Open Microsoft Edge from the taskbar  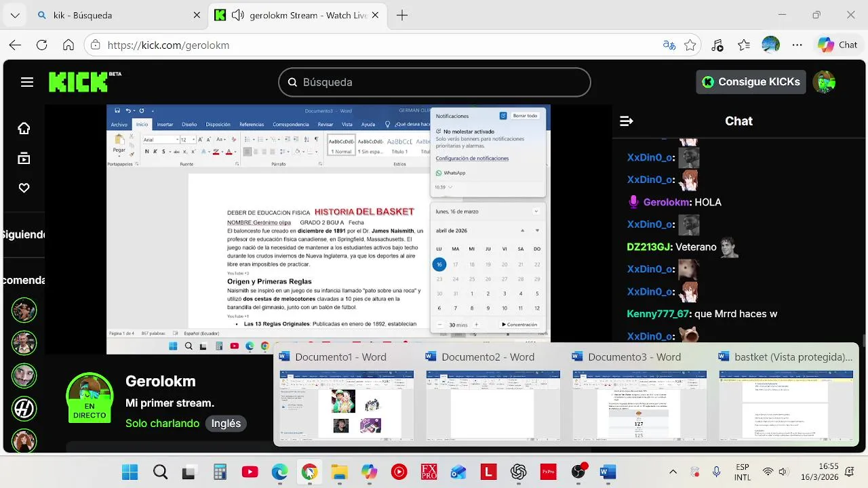tap(279, 472)
